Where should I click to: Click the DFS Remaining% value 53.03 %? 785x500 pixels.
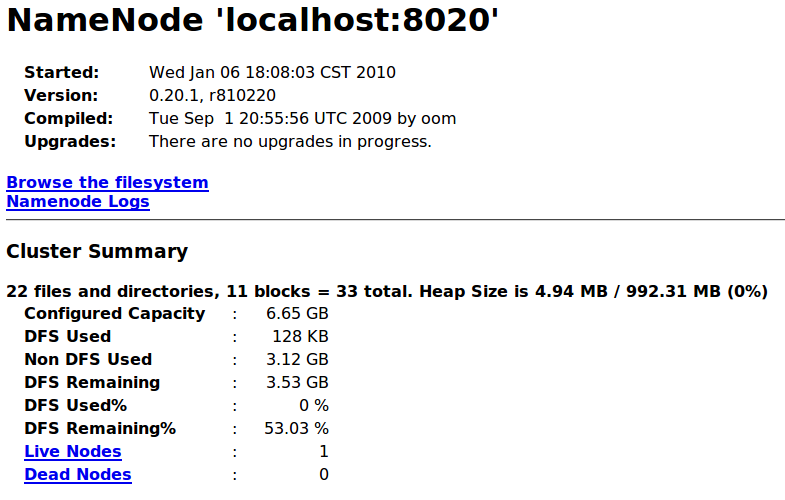coord(296,428)
